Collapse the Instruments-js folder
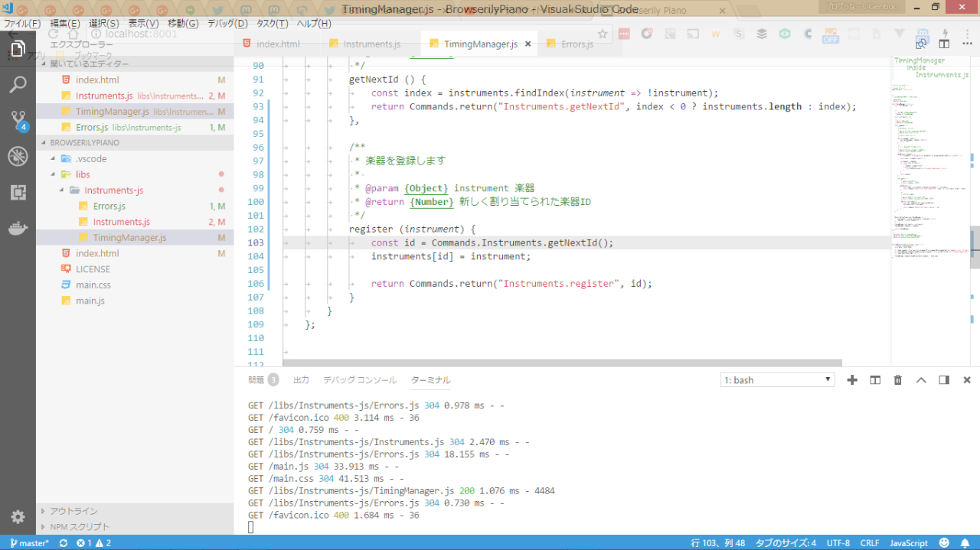Viewport: 980px width, 550px height. tap(113, 190)
